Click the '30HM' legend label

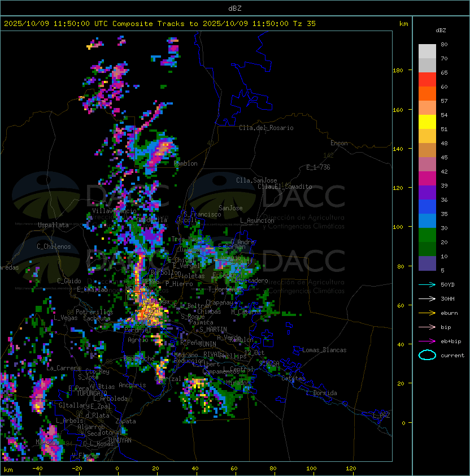447,299
